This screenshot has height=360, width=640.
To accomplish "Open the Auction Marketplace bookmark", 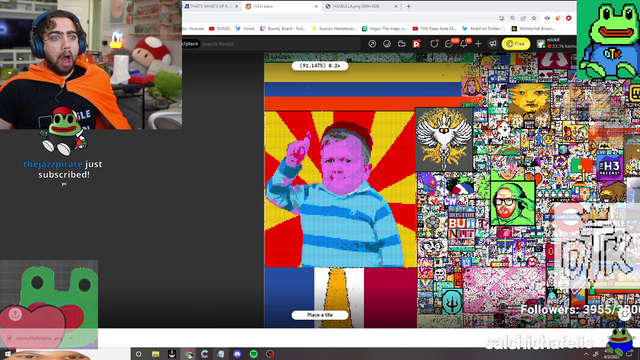I will point(333,29).
